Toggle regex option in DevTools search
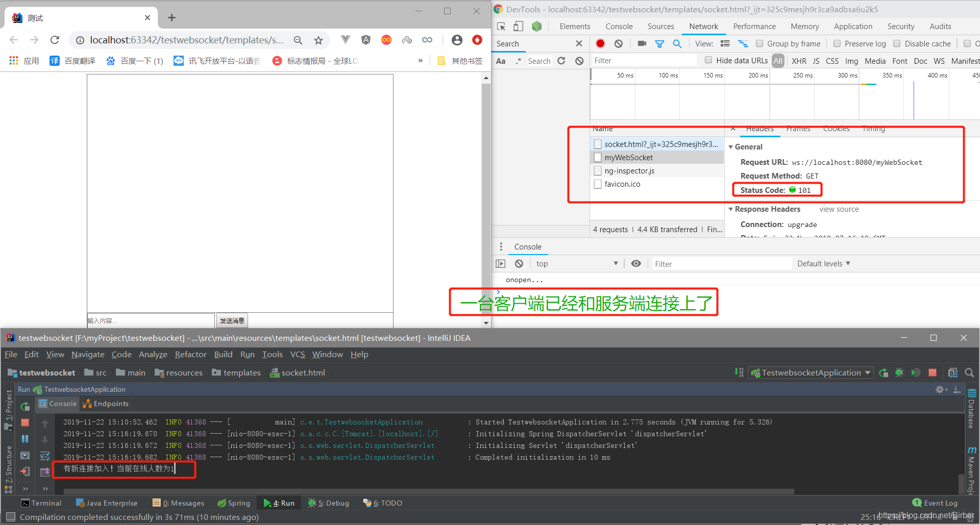 click(x=519, y=61)
